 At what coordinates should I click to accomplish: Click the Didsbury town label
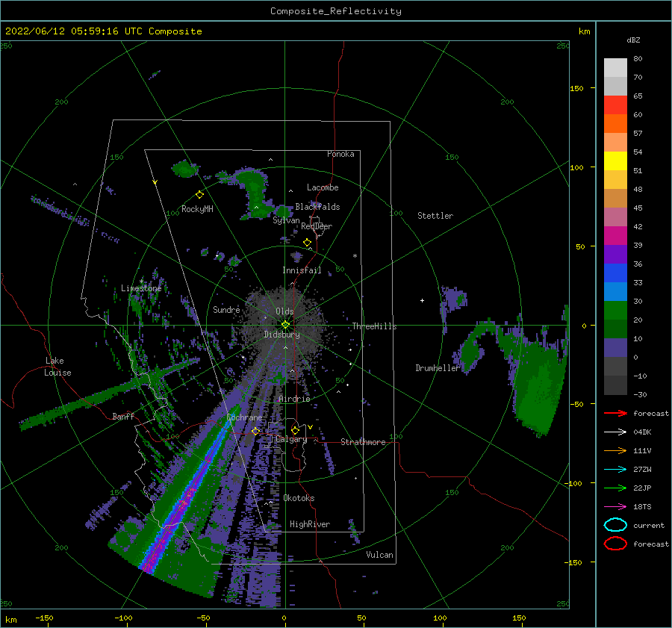click(x=281, y=335)
